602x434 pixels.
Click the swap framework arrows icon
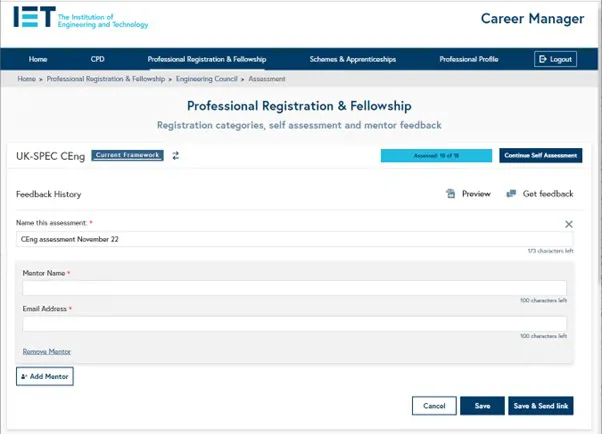(x=175, y=156)
